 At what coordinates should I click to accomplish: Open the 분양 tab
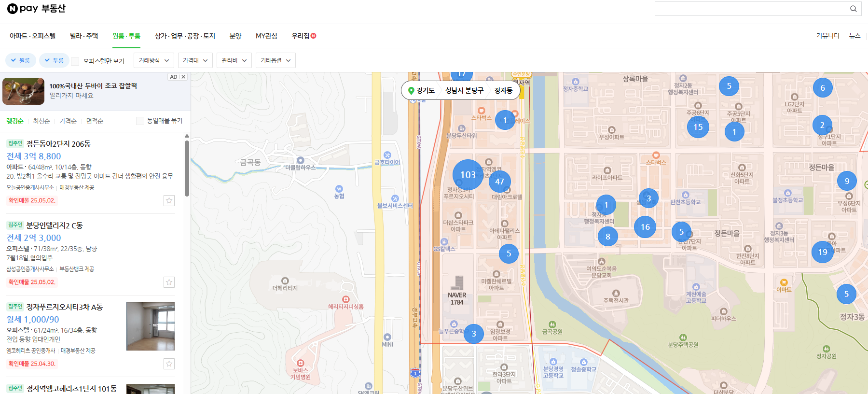tap(235, 36)
